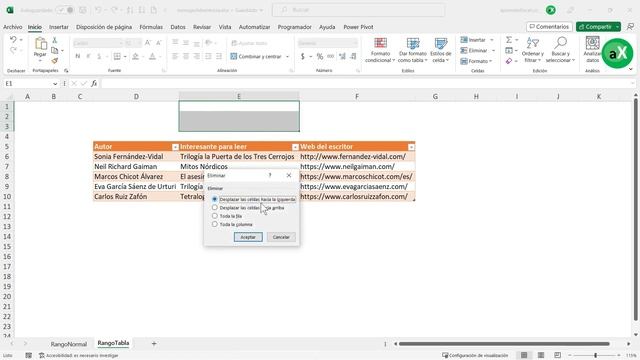
Task: Click the Borrar eraser icon
Action: point(509,61)
